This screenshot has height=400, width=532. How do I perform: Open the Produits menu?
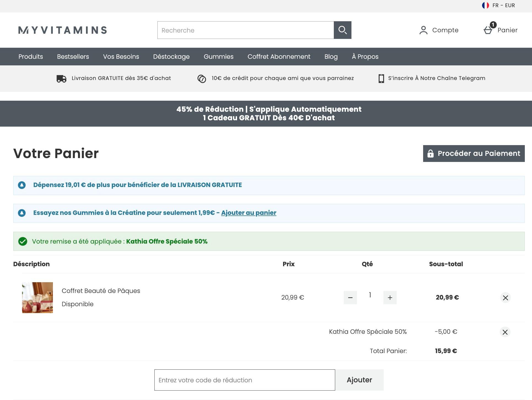(31, 57)
